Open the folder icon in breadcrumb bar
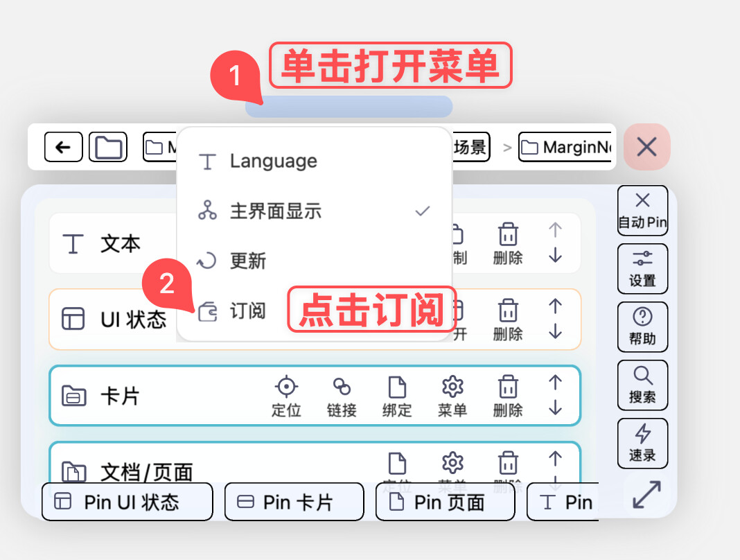The width and height of the screenshot is (740, 560). pos(108,147)
